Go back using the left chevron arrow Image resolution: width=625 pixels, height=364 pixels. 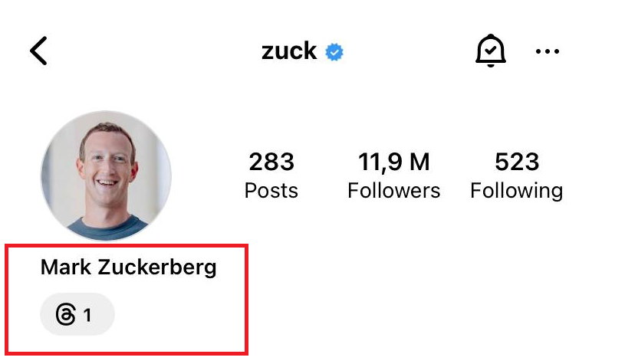(x=38, y=51)
